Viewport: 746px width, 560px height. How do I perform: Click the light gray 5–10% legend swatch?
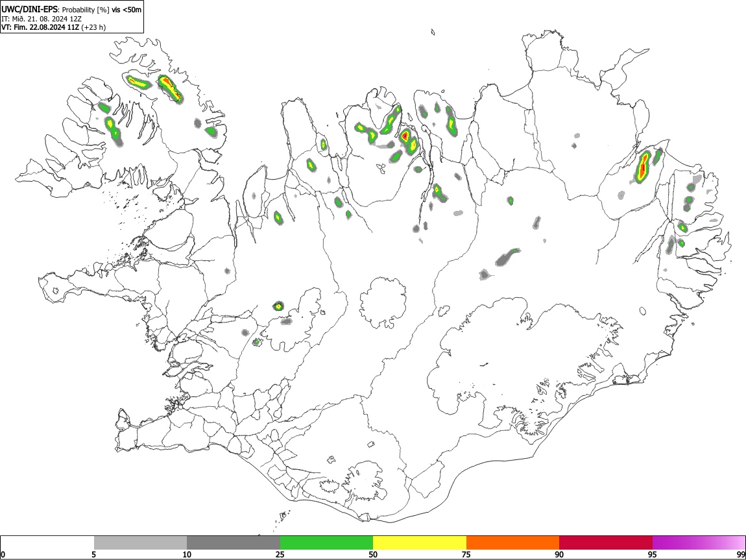(140, 543)
